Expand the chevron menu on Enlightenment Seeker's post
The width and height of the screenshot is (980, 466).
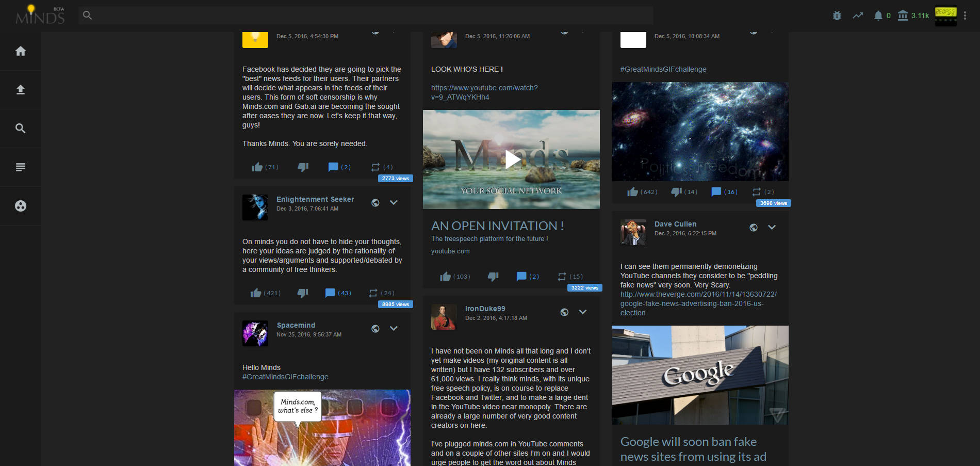394,203
